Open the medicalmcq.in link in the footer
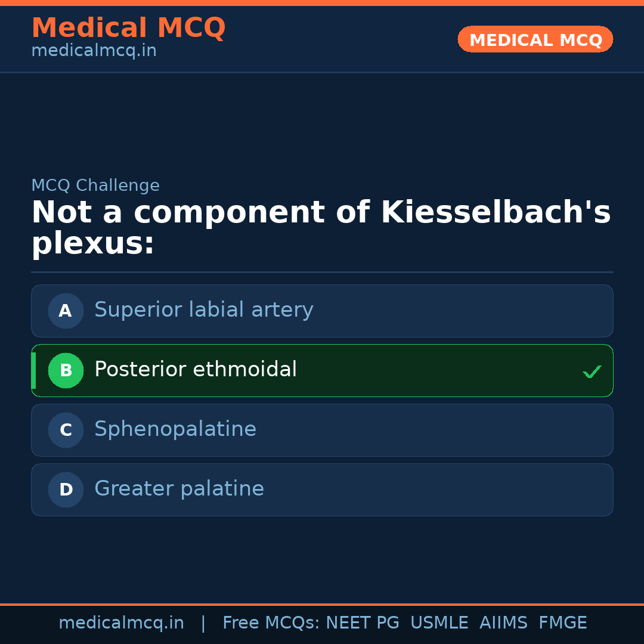This screenshot has width=644, height=644. click(x=121, y=623)
